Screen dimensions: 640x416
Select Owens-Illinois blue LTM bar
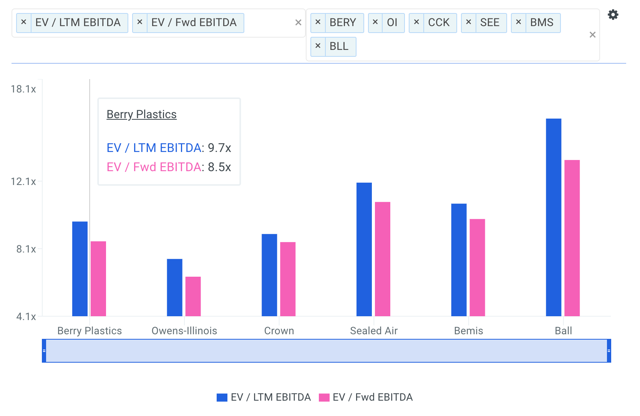175,287
